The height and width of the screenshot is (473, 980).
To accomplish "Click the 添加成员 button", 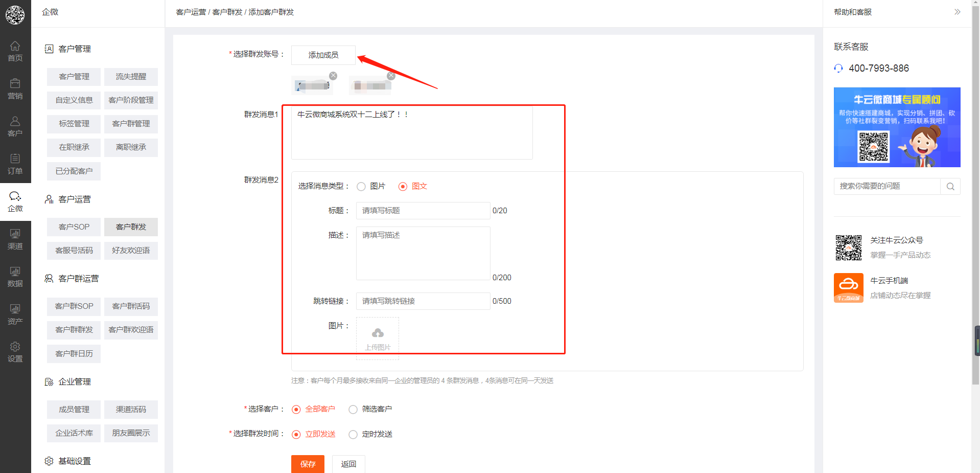I will 323,55.
